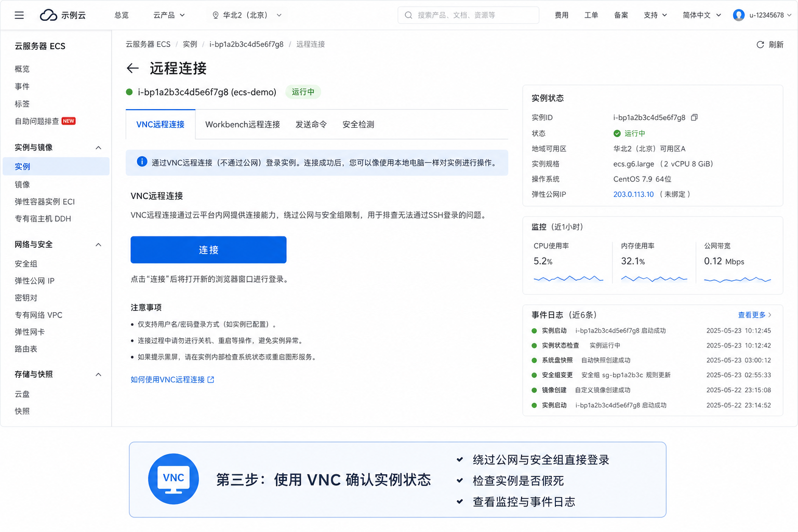
Task: Copy the instance ID with copy icon
Action: [694, 117]
